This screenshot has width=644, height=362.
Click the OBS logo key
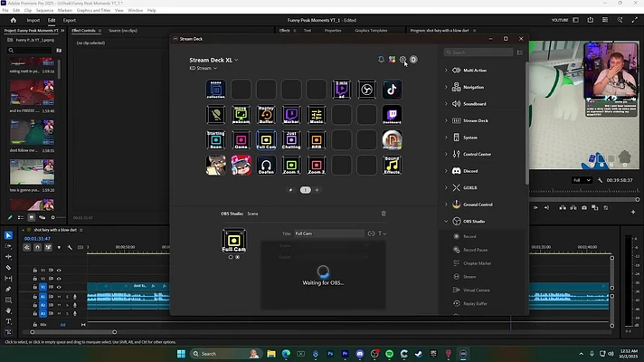[366, 90]
